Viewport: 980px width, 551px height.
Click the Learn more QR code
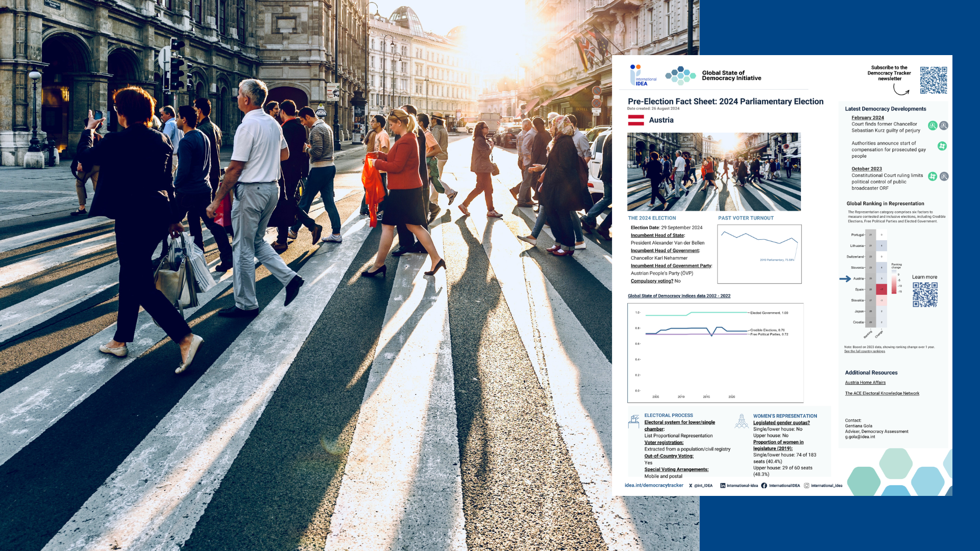pyautogui.click(x=925, y=294)
